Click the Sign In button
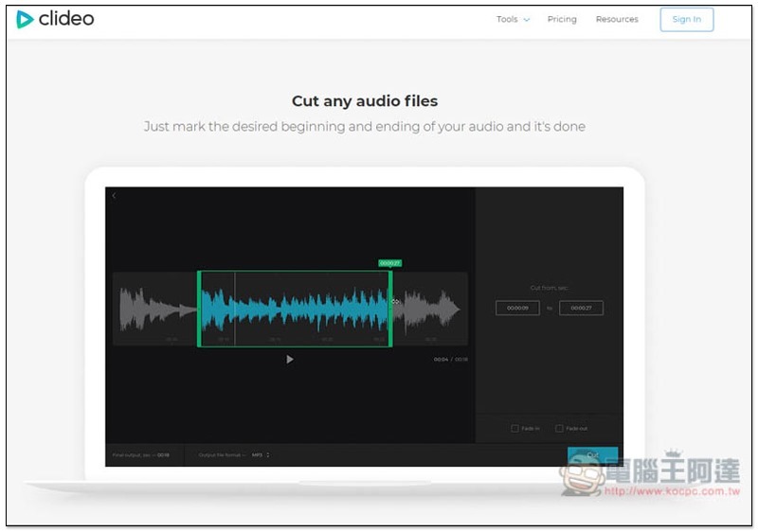The height and width of the screenshot is (532, 758). pos(686,19)
